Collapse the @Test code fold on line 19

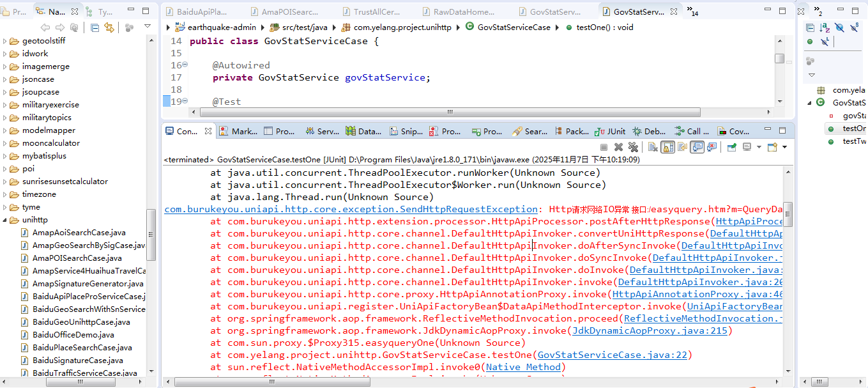[185, 101]
